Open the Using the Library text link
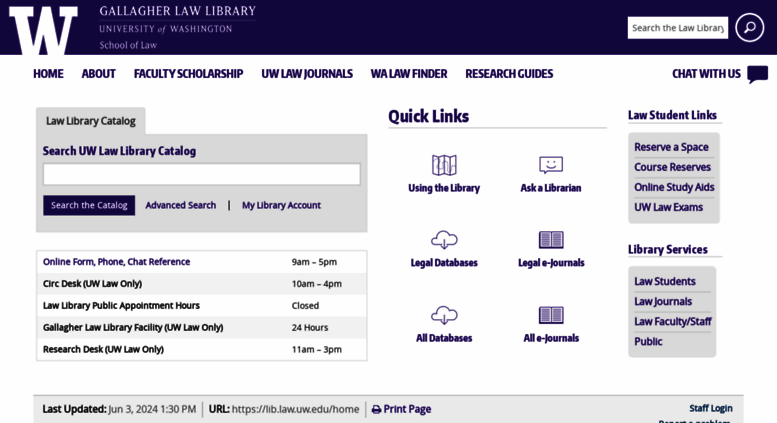Screen dimensions: 777x423 [x=444, y=188]
